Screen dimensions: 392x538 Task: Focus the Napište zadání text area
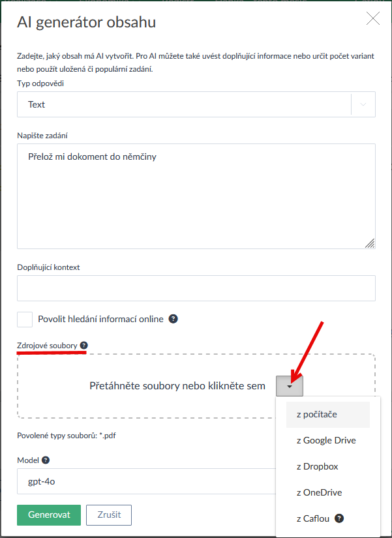196,196
